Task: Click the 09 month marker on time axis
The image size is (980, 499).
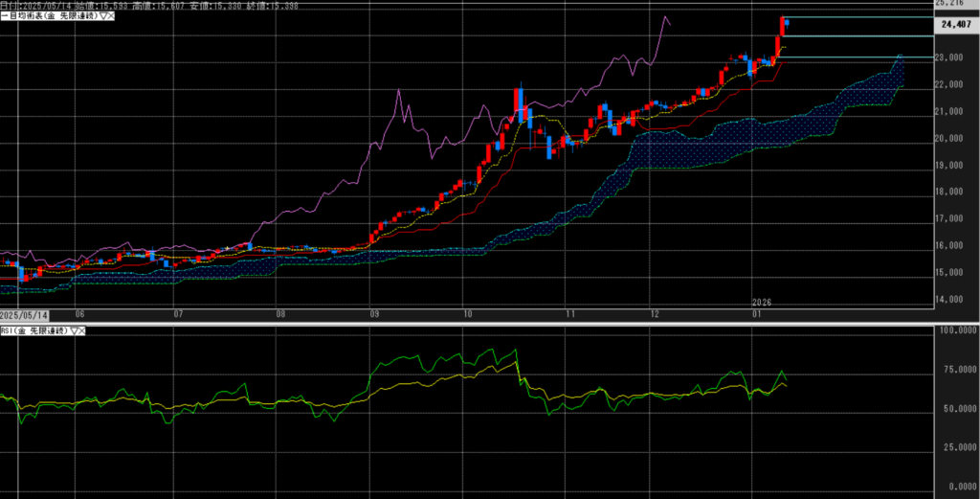Action: (x=372, y=313)
